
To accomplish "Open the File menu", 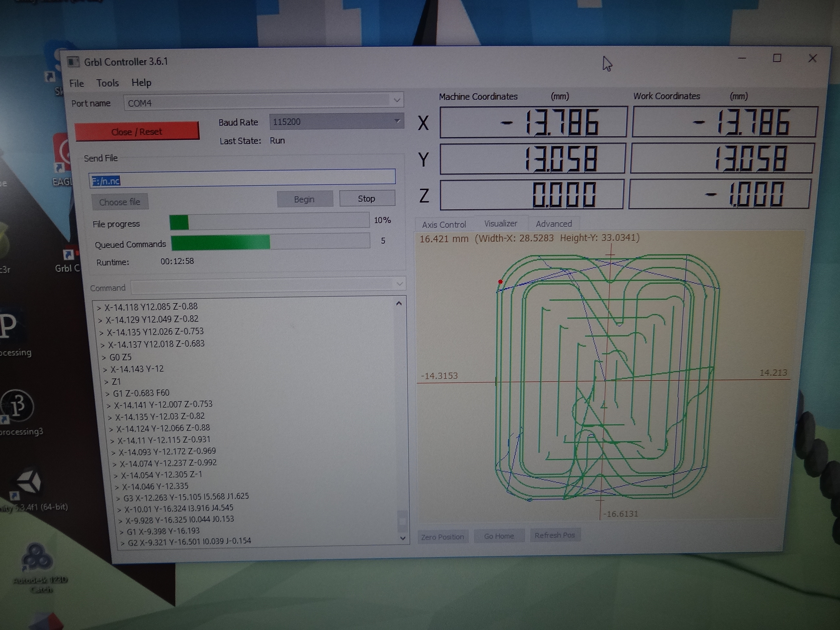I will [x=77, y=83].
